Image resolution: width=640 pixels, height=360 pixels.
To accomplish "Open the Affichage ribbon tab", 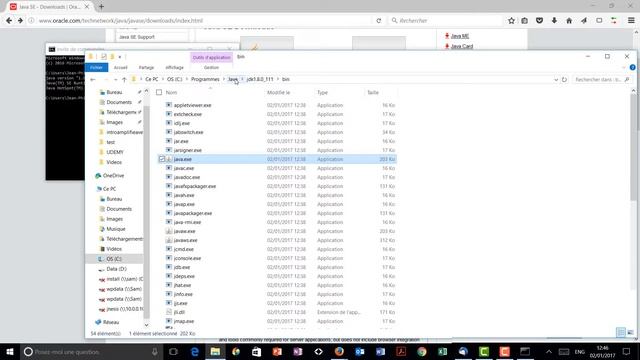I will point(174,67).
